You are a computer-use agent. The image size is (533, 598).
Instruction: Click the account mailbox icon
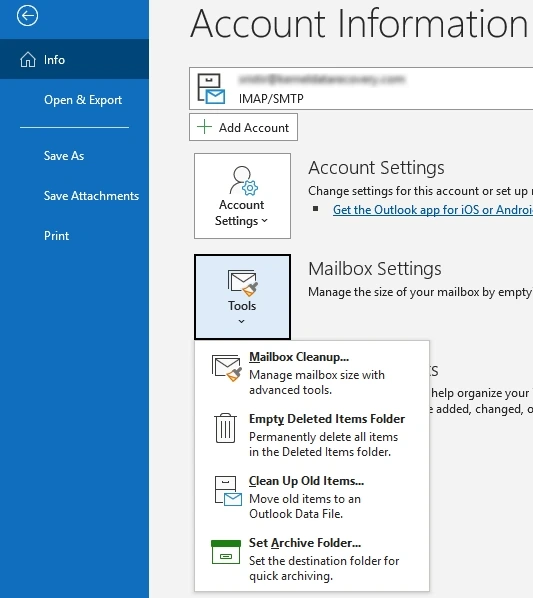pos(211,89)
